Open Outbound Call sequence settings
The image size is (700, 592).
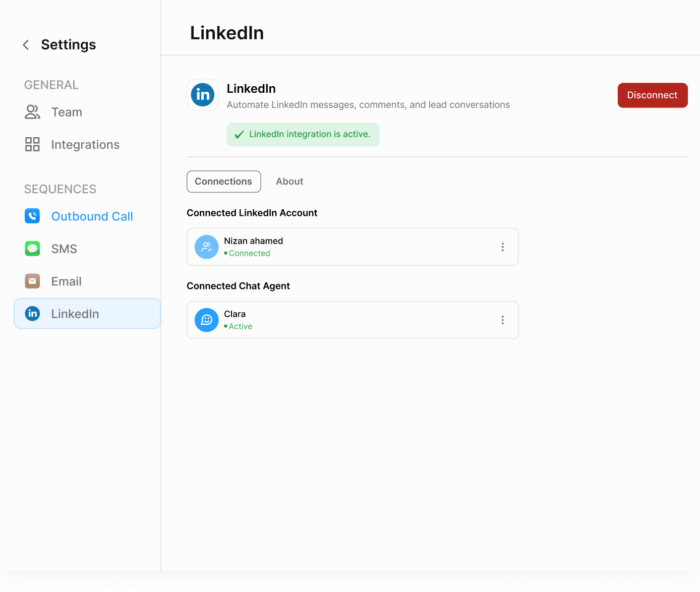pos(92,216)
